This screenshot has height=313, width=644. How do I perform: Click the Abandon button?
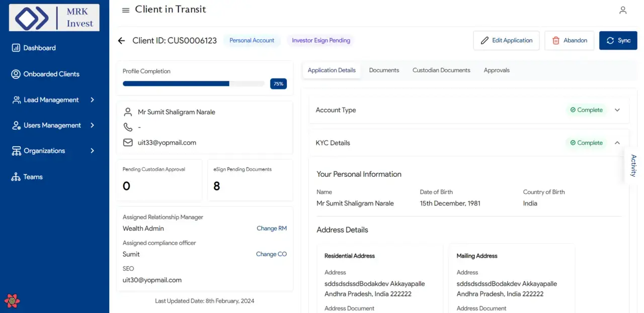pos(570,41)
